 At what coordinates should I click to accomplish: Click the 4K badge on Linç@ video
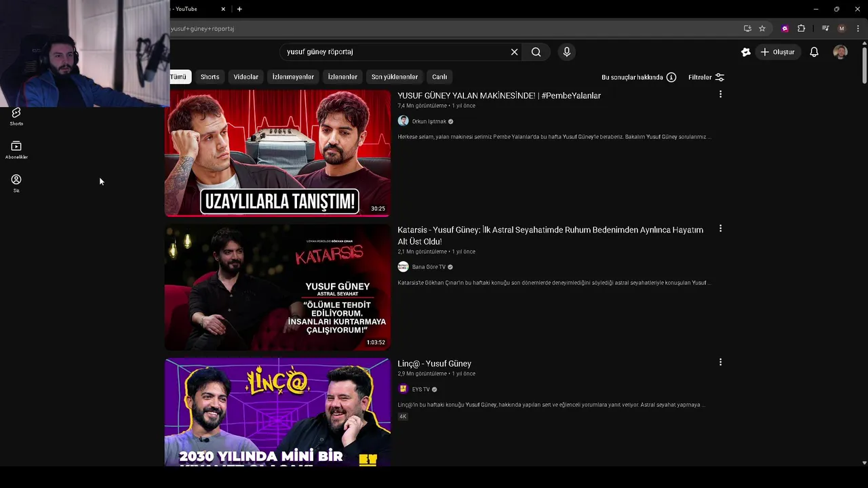pyautogui.click(x=403, y=416)
